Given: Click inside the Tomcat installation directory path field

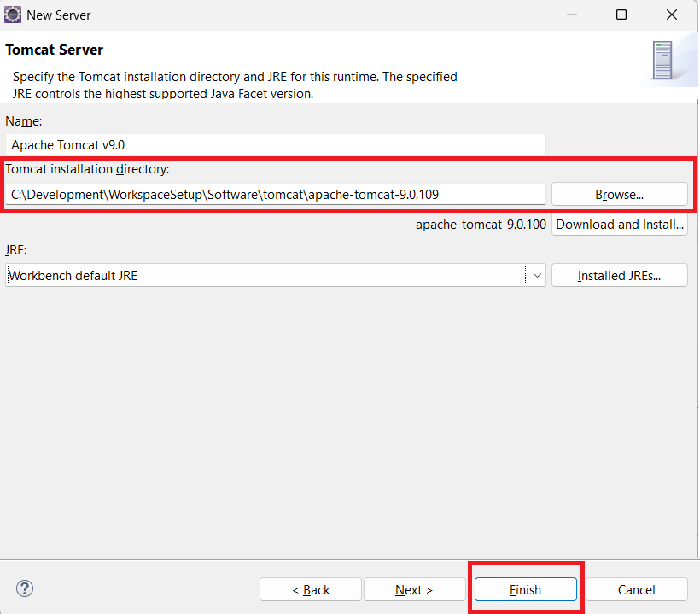Looking at the screenshot, I should click(x=275, y=194).
